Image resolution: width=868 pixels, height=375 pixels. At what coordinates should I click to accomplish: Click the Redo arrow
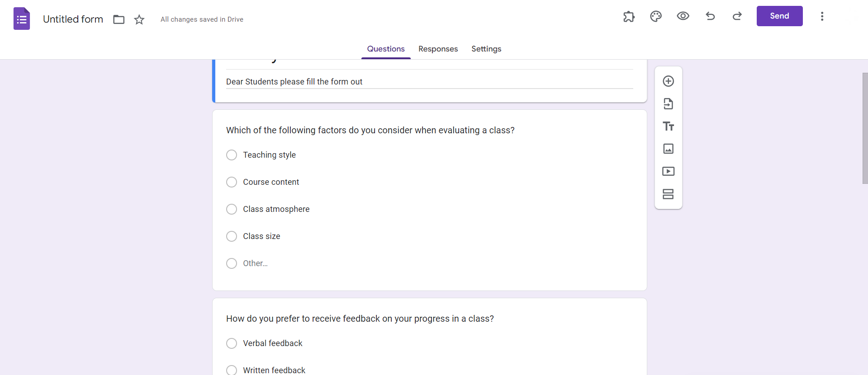(737, 16)
